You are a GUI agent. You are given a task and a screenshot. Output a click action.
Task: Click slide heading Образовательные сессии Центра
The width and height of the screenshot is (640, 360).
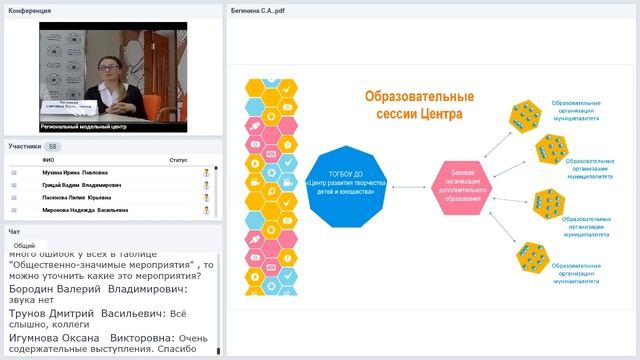419,105
